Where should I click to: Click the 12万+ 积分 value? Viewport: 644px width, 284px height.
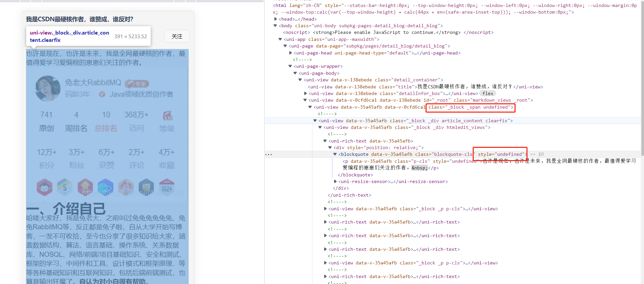coord(47,152)
